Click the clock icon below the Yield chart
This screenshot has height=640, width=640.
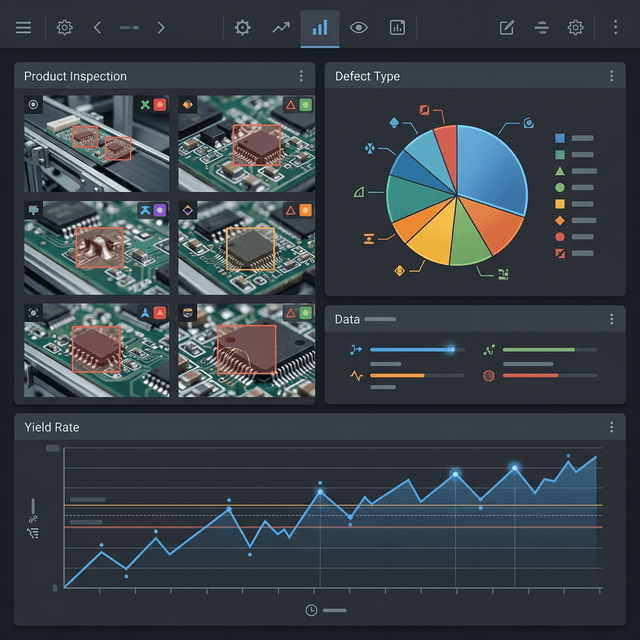pyautogui.click(x=311, y=610)
